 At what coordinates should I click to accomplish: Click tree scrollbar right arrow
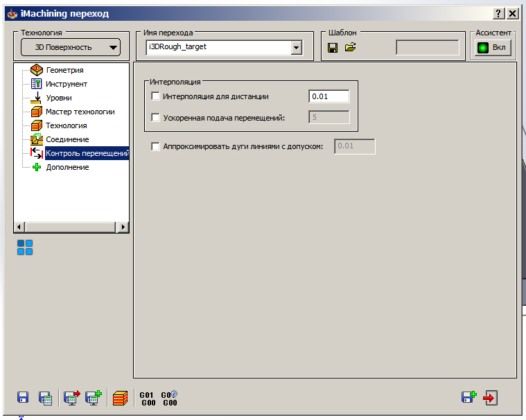point(123,227)
